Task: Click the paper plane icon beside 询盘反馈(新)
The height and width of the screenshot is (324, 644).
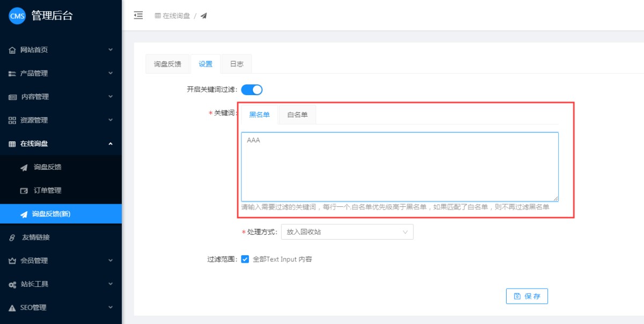Action: [x=24, y=214]
